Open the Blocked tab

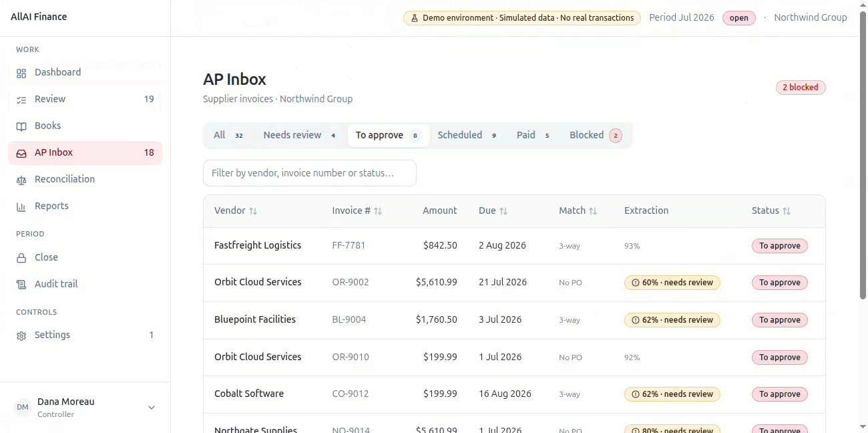point(596,135)
